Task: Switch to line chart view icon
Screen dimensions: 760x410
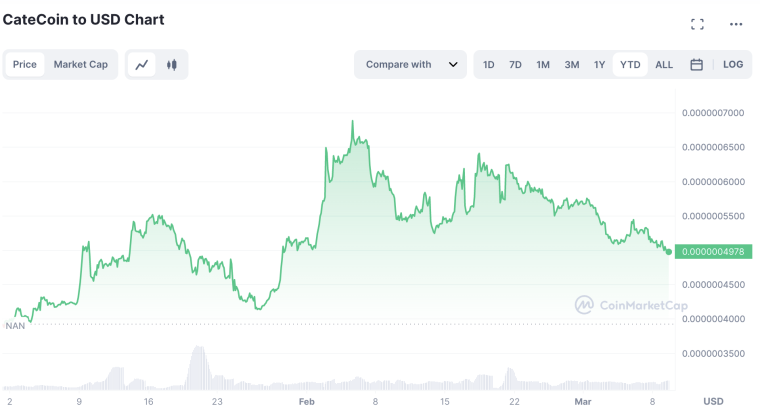Action: coord(142,64)
